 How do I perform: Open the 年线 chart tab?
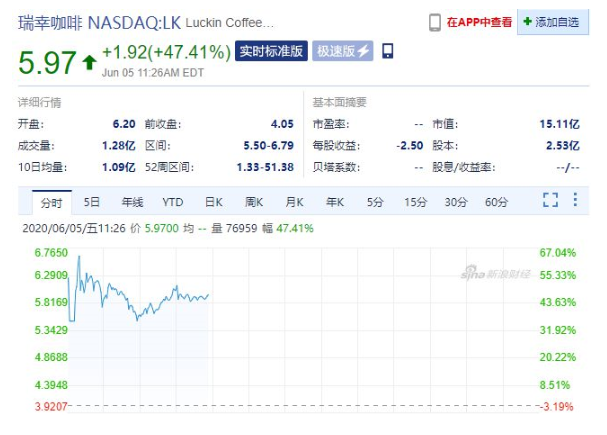132,202
